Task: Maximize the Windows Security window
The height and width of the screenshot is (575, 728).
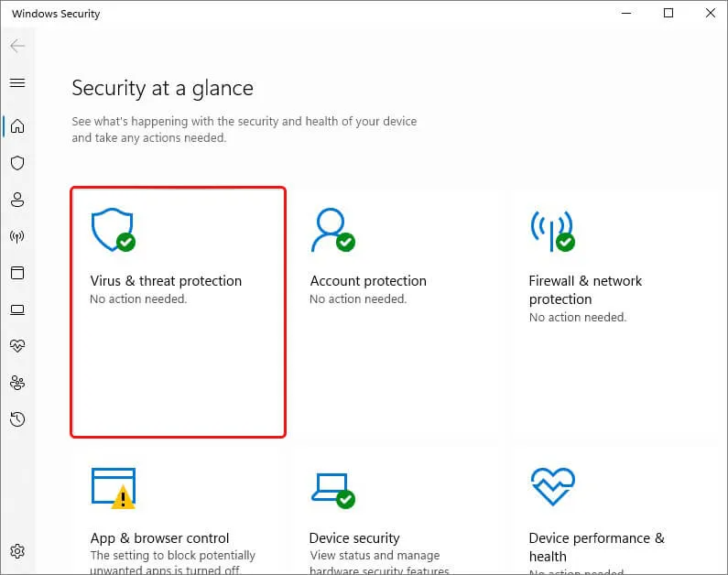Action: coord(668,13)
